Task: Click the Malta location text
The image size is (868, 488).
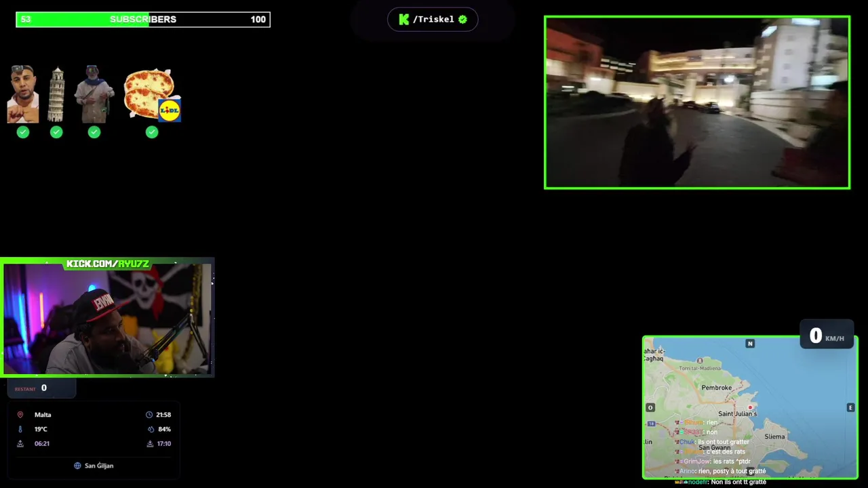Action: [43, 415]
